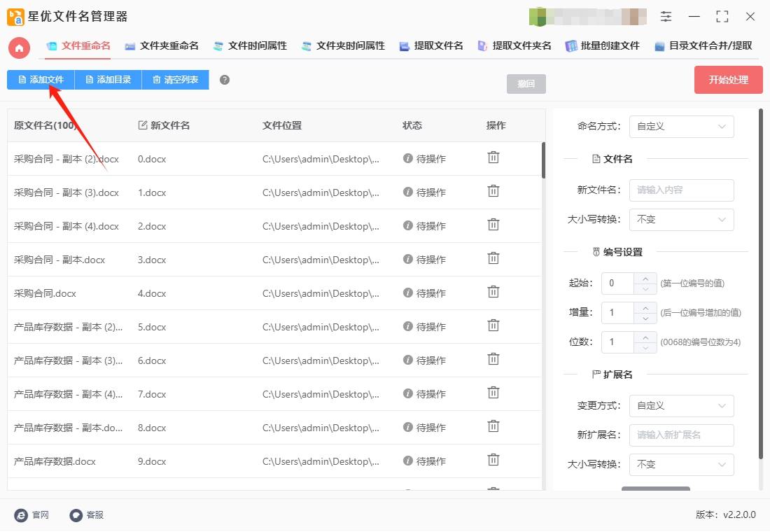
Task: Click new file name 3.docx
Action: (x=152, y=260)
